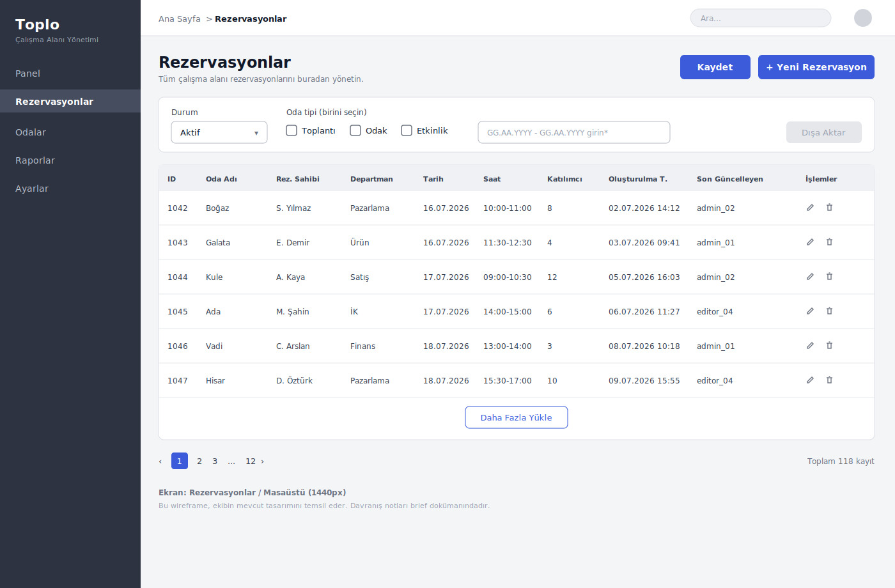Jump to last page 12
Screen dimensions: 895x588
click(x=251, y=461)
